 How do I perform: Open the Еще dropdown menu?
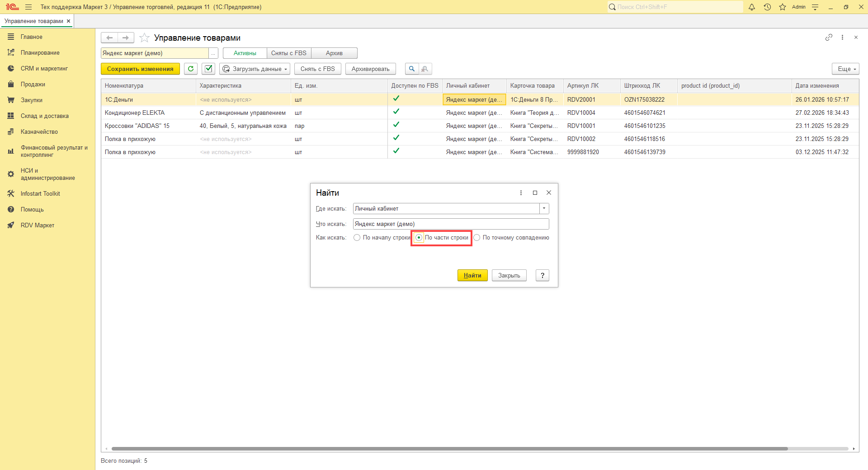845,69
